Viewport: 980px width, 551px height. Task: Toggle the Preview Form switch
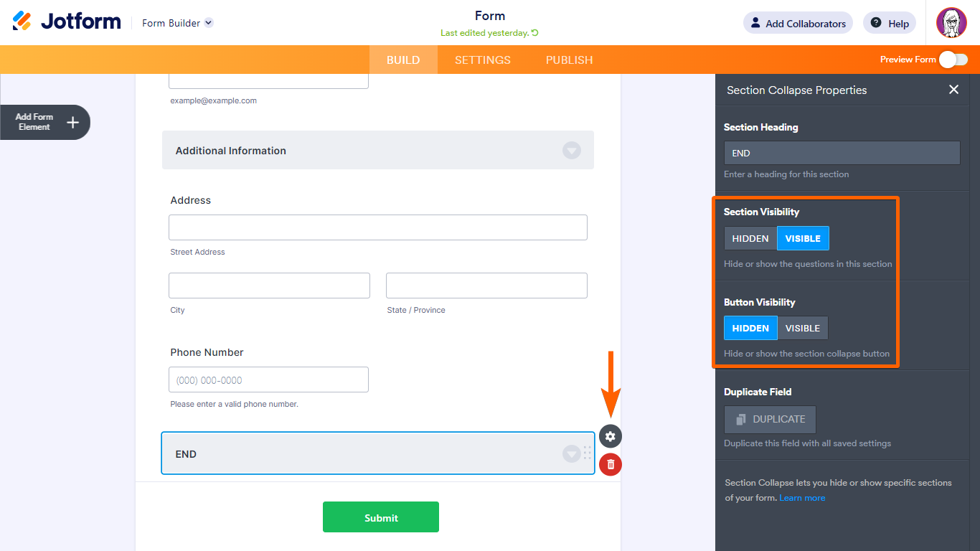tap(953, 60)
